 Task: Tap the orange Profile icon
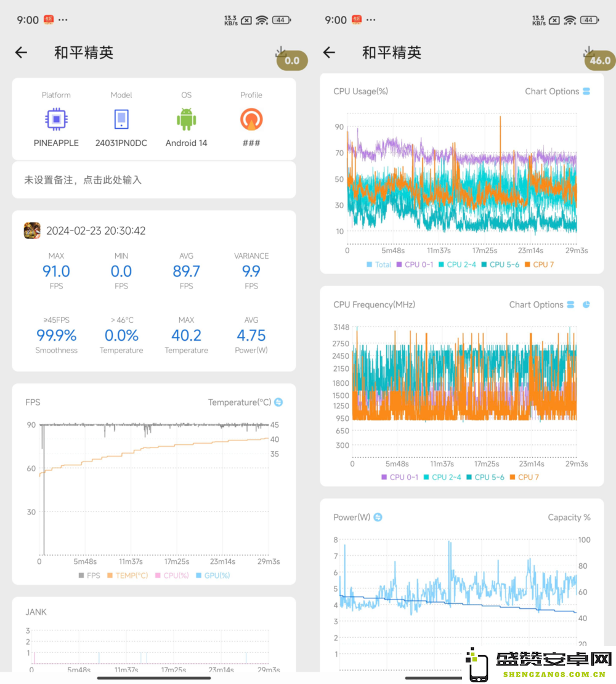[251, 119]
